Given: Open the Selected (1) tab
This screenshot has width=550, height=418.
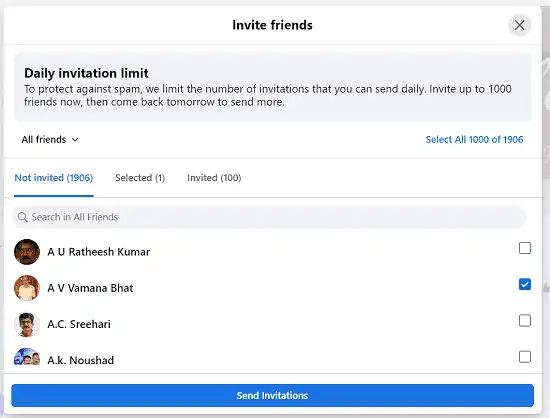Looking at the screenshot, I should [140, 178].
